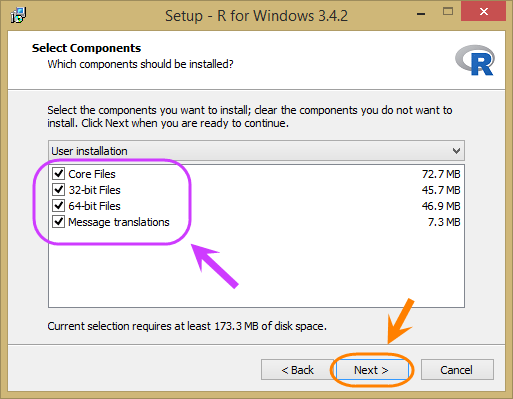
Task: Click Next to continue setup
Action: point(371,370)
